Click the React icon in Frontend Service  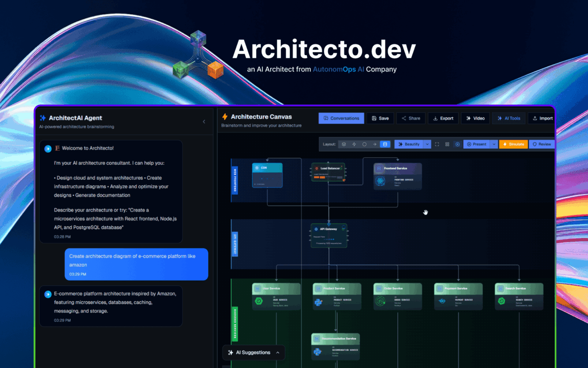[x=380, y=181]
